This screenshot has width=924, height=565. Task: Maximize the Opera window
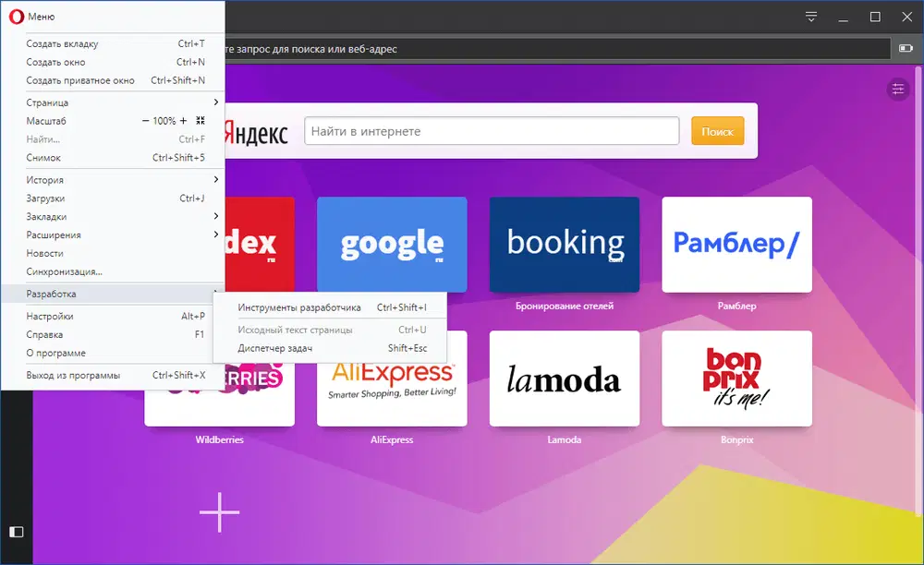point(875,17)
